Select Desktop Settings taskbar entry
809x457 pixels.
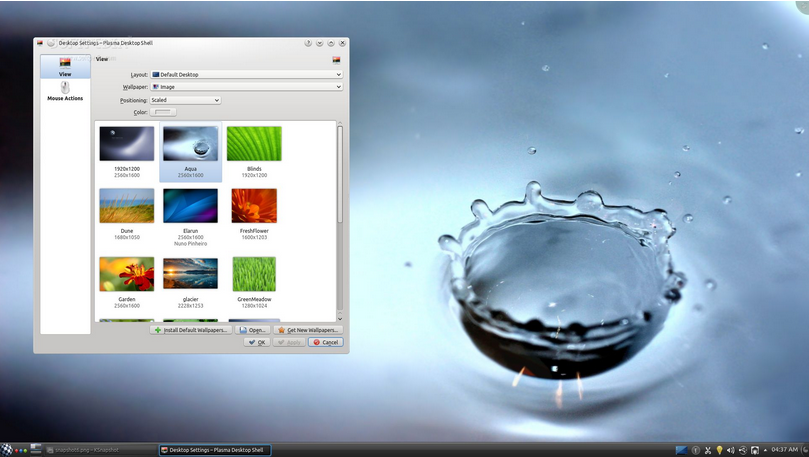coord(215,450)
